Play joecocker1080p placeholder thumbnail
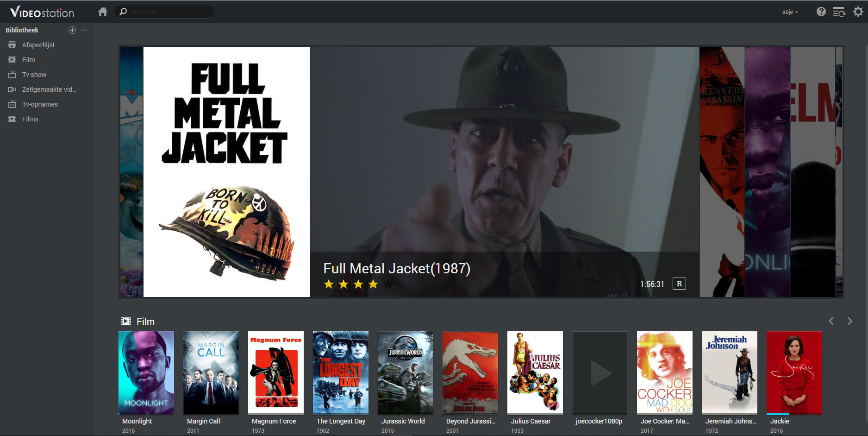Screen dimensions: 868x436 600,373
